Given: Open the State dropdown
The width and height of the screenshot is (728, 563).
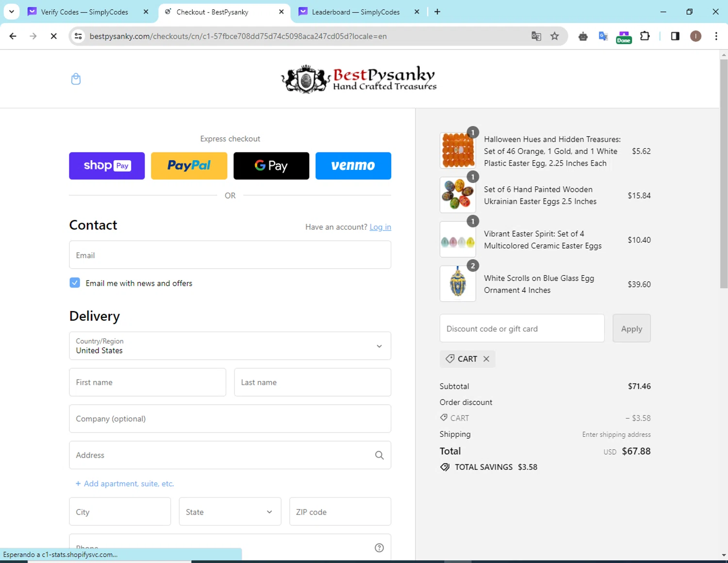Looking at the screenshot, I should (x=230, y=512).
